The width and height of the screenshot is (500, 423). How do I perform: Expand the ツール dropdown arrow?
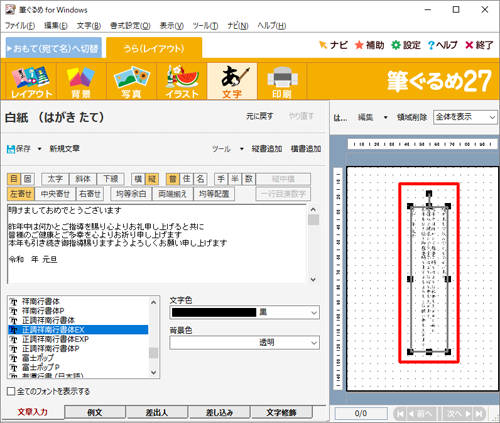click(x=242, y=149)
